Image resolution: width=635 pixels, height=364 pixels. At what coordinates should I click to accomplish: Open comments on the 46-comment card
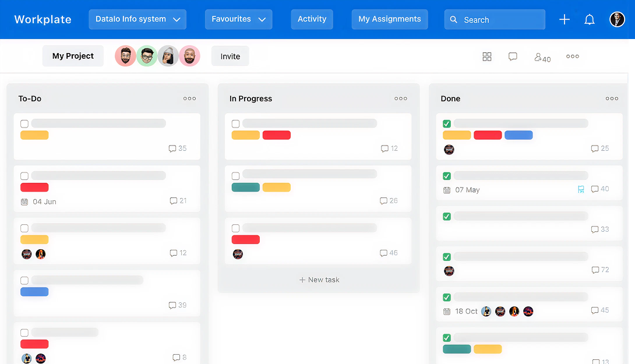(x=389, y=253)
